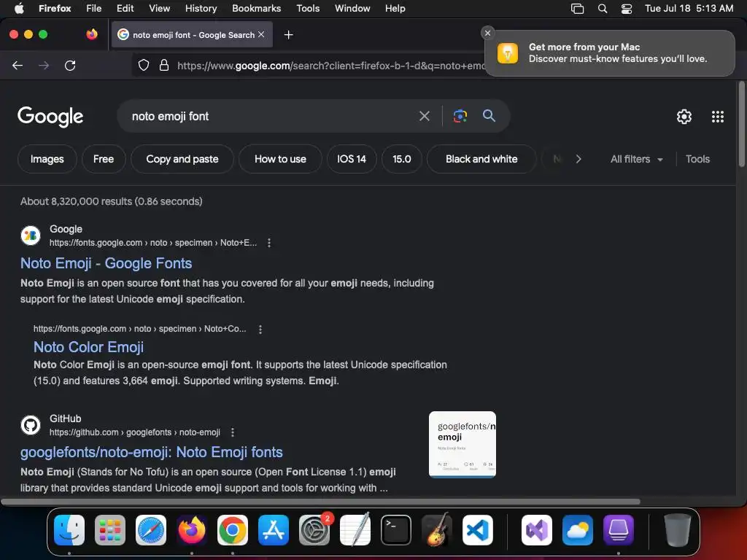Select the IOS 14 chip
Screen dimensions: 747x560
(352, 159)
